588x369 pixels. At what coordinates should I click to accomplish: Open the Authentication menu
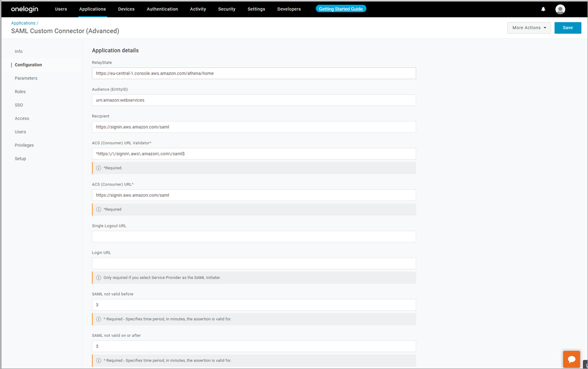(163, 9)
